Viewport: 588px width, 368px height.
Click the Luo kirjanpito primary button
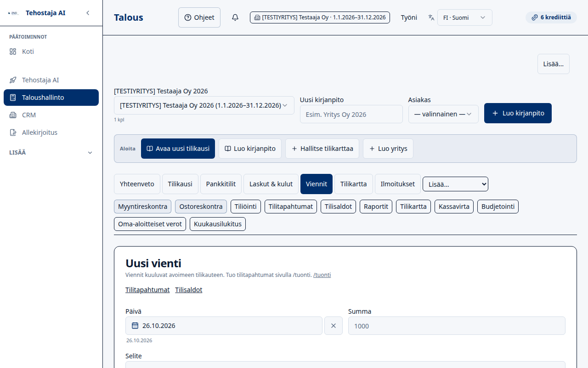point(518,113)
